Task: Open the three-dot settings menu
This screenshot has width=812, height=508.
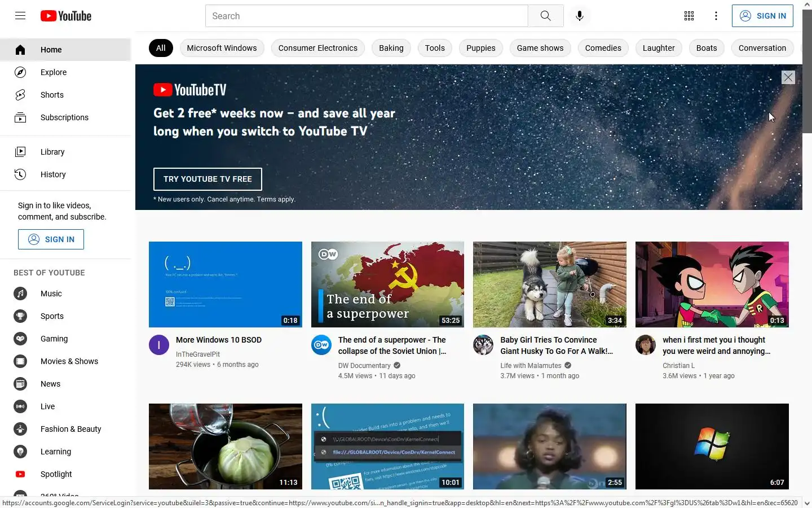Action: (716, 16)
